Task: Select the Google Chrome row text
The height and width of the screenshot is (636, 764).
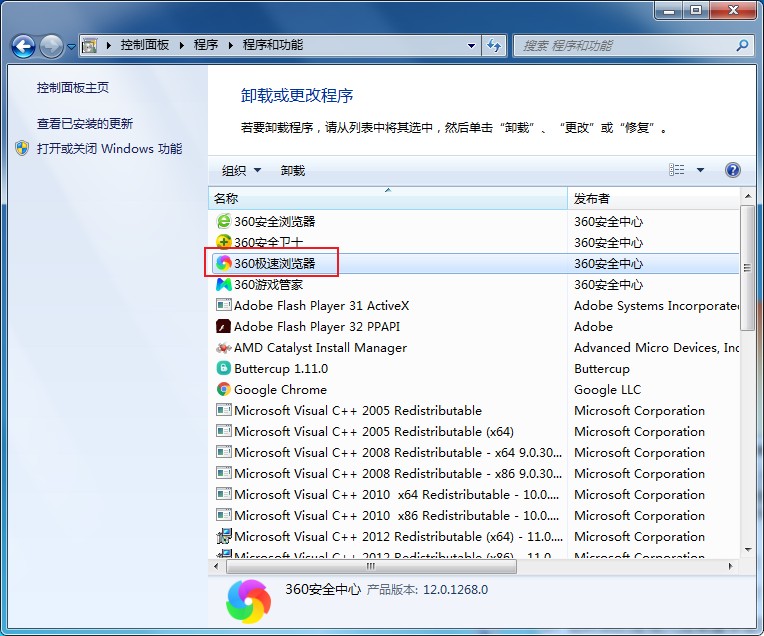Action: tap(280, 389)
